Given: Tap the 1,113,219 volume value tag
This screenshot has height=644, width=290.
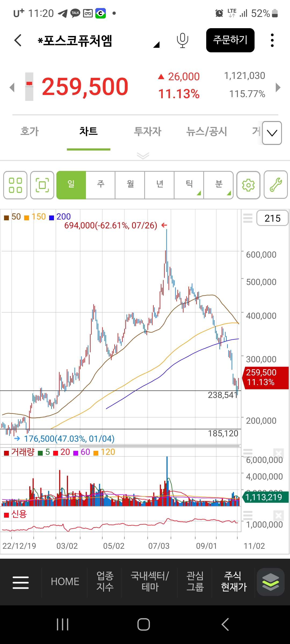Looking at the screenshot, I should point(265,497).
